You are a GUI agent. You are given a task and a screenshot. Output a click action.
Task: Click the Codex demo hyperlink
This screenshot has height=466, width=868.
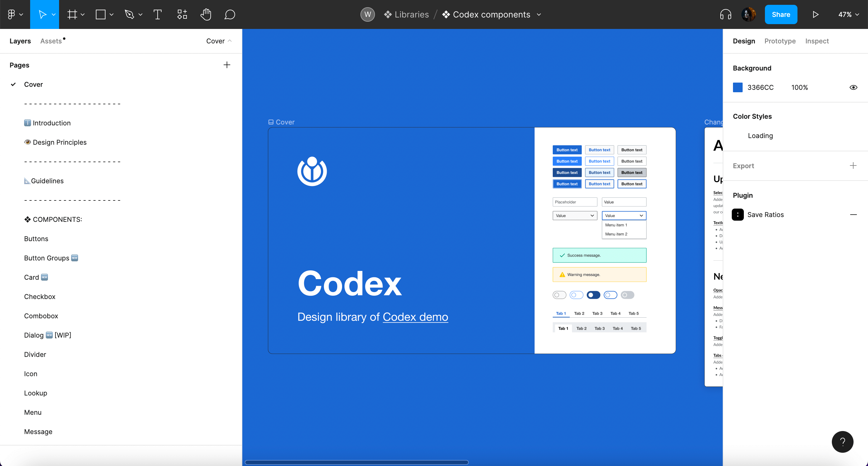[x=416, y=316]
